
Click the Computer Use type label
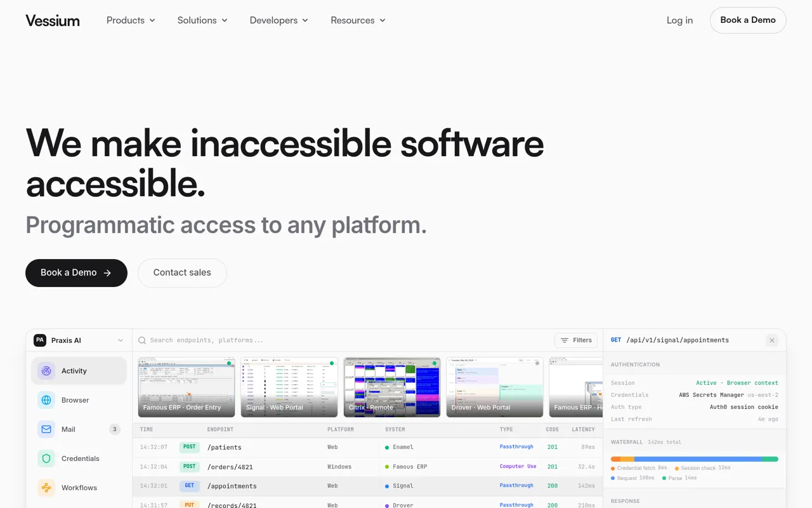click(518, 466)
